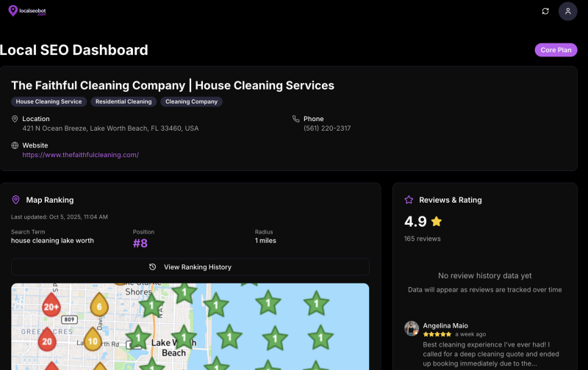Click the Reviews & Rating star icon

point(409,200)
